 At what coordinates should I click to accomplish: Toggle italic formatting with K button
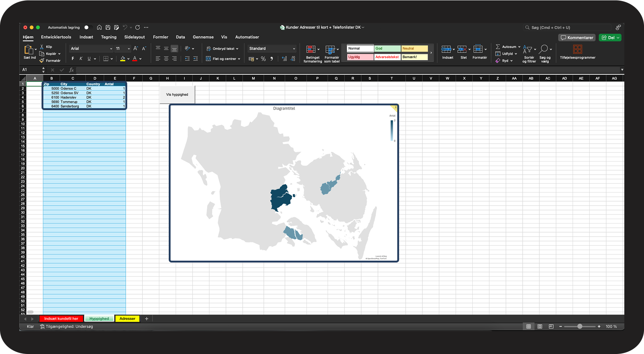coord(81,59)
